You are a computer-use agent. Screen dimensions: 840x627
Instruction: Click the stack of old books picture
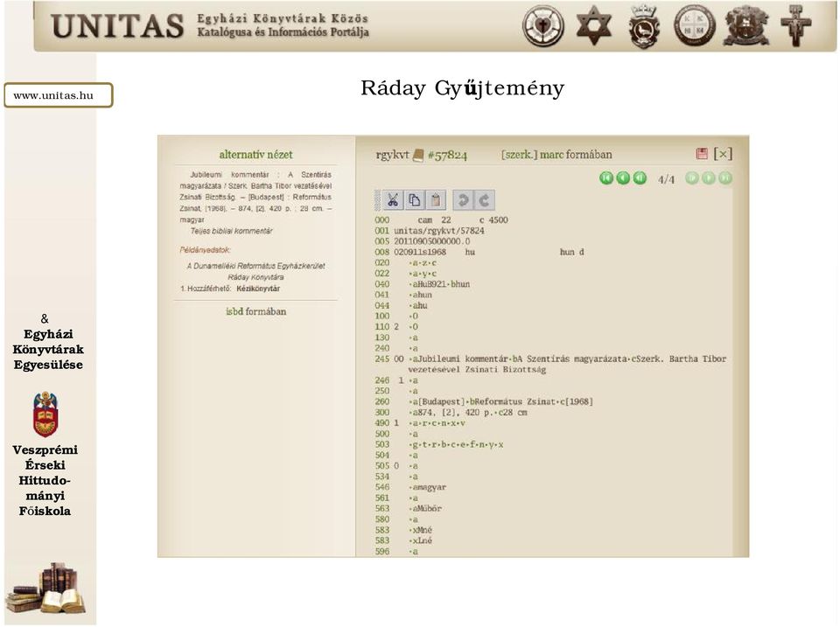point(45,588)
